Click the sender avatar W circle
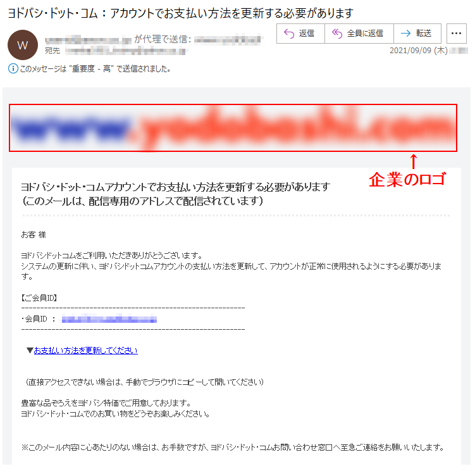The image size is (475, 476). (x=23, y=45)
